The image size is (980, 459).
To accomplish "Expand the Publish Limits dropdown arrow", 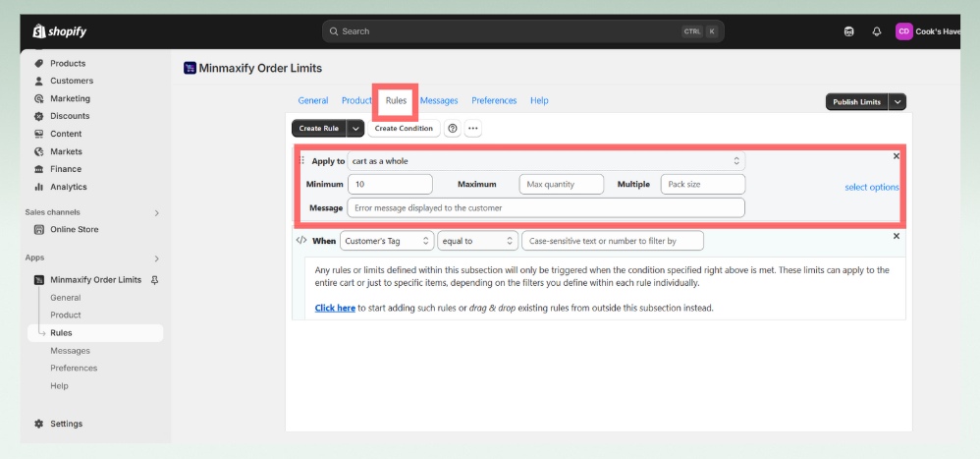I will coord(898,102).
